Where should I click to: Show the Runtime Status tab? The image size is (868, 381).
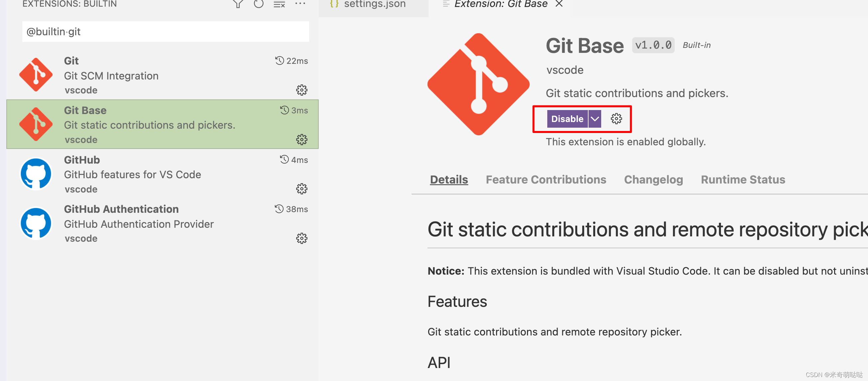[743, 180]
